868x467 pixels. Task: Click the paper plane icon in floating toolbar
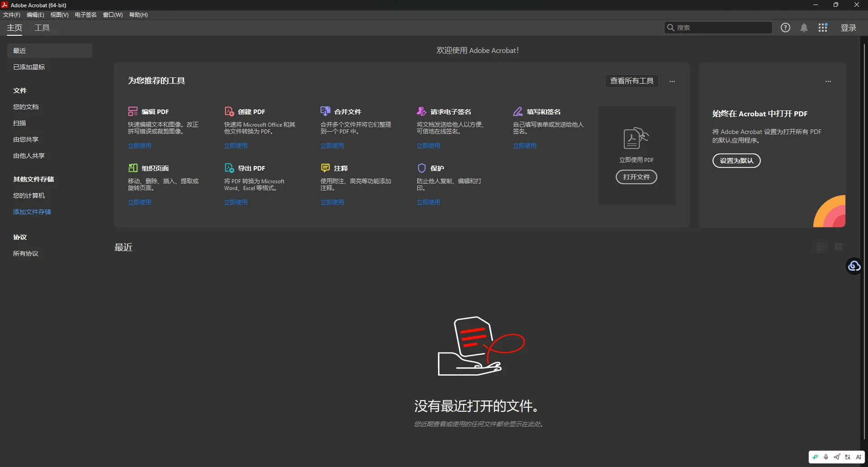click(837, 457)
